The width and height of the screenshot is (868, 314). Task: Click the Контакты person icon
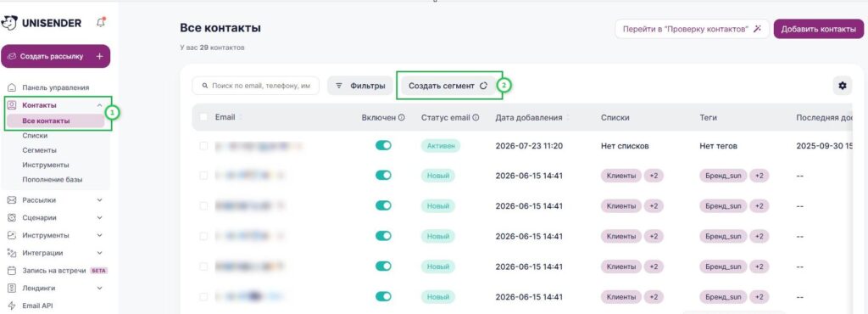click(x=12, y=105)
